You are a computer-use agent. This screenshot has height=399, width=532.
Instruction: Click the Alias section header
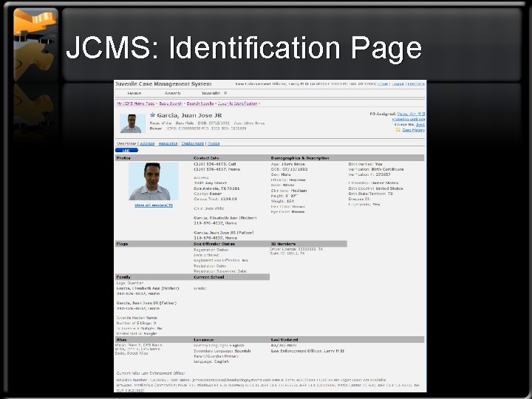[121, 340]
